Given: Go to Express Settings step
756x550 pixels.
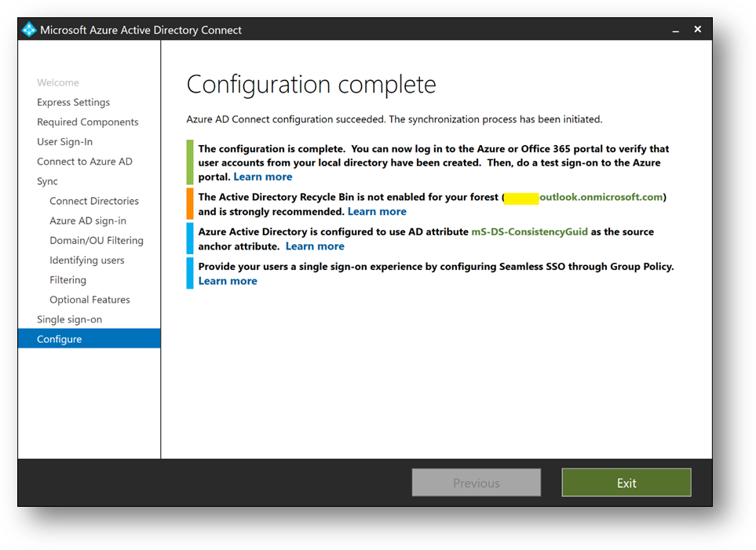Looking at the screenshot, I should (x=73, y=102).
